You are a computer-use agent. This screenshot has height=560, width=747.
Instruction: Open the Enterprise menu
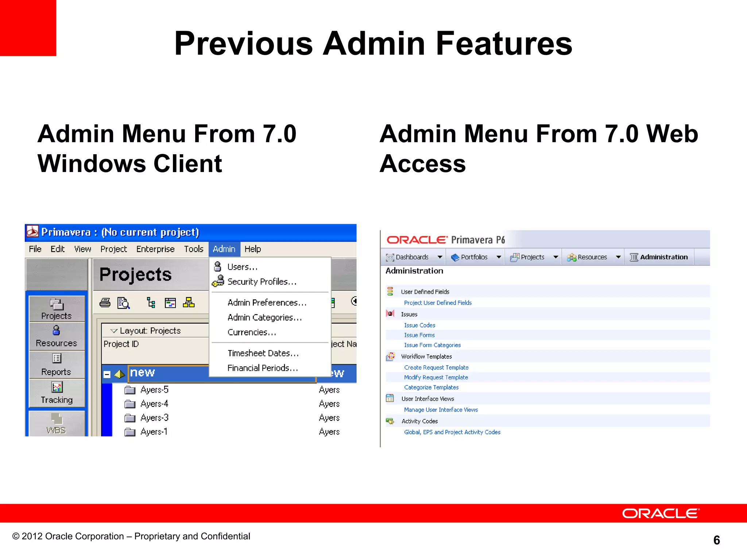tap(155, 249)
